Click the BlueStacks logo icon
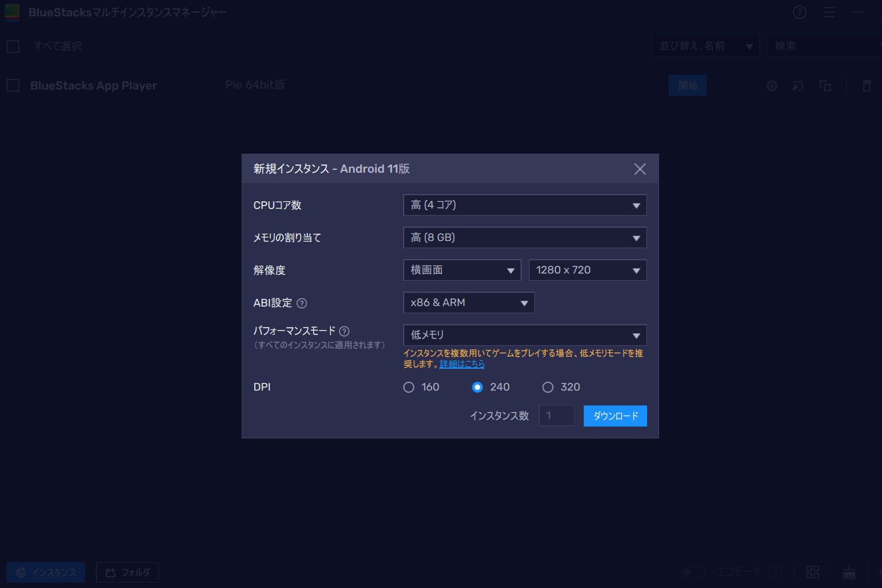This screenshot has height=588, width=882. pyautogui.click(x=12, y=12)
